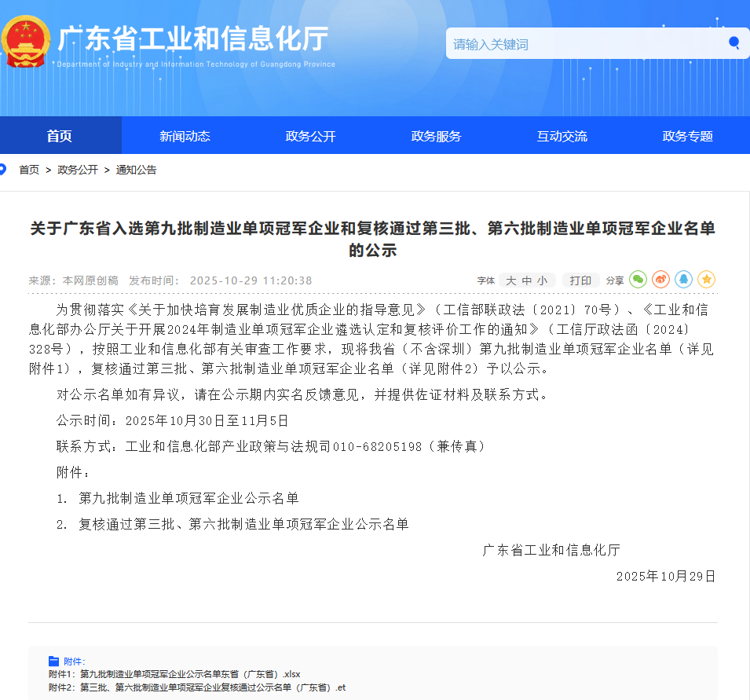
Task: Click the star favorites share icon
Action: click(x=706, y=280)
